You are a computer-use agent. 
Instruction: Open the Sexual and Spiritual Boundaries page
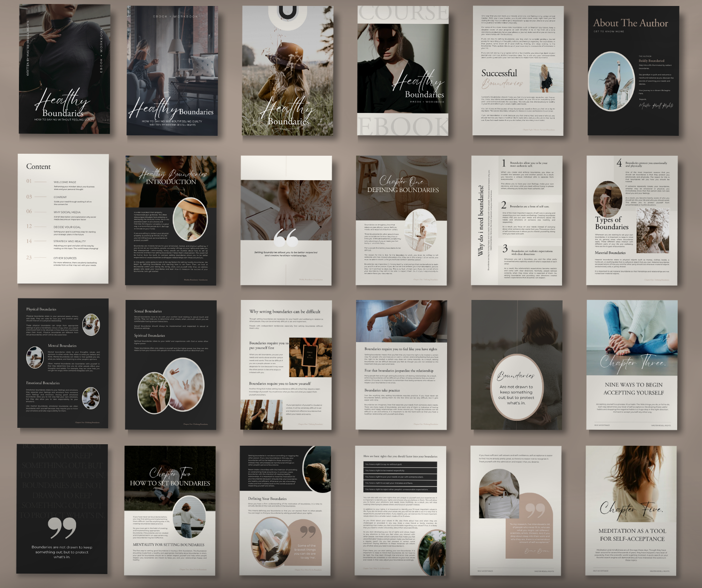(x=171, y=364)
